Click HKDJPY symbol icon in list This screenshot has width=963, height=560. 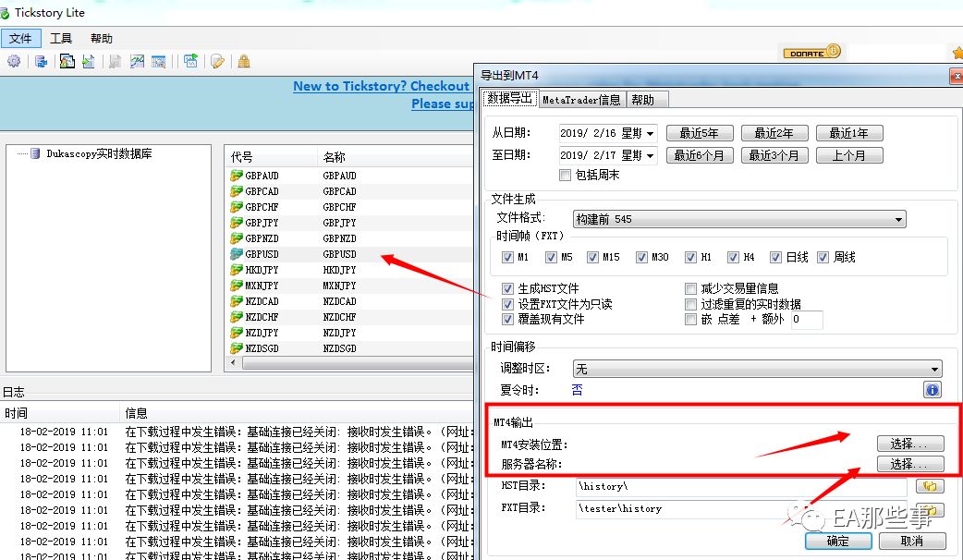(237, 270)
